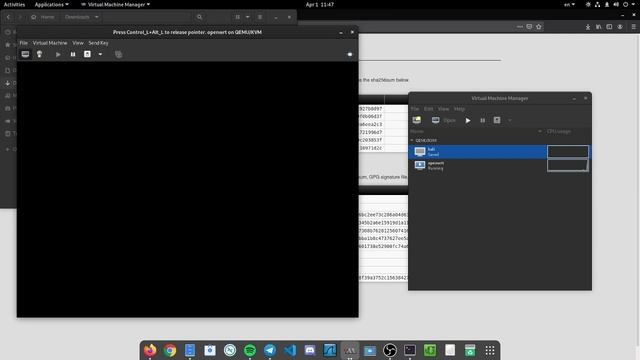This screenshot has width=640, height=360.
Task: Open View menu in Virtual Machine Manager
Action: tap(443, 109)
